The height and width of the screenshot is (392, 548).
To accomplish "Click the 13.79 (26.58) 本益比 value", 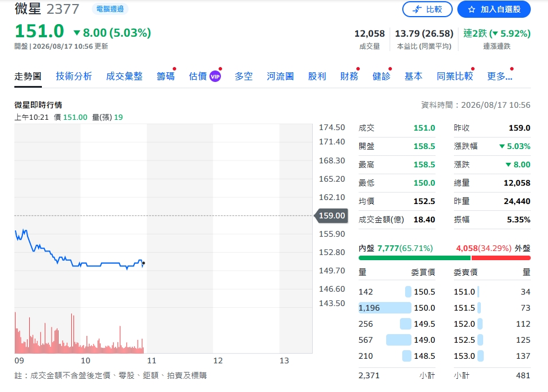I will (x=424, y=33).
